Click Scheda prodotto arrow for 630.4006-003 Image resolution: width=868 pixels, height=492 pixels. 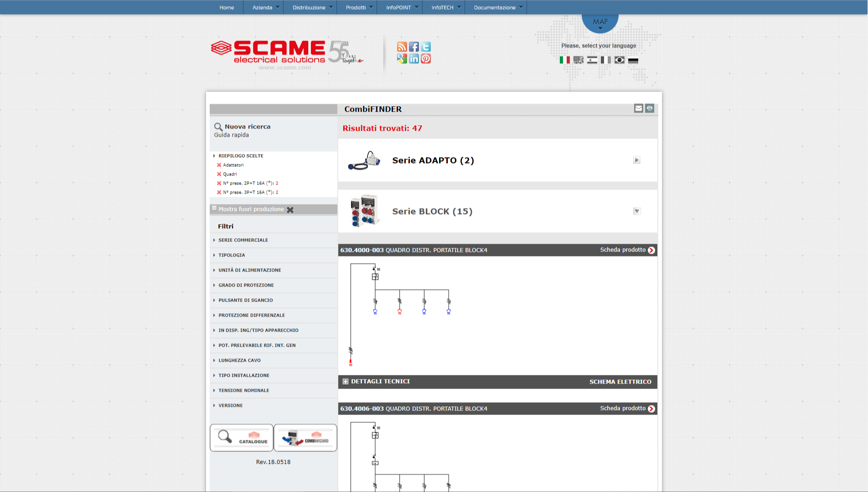651,409
